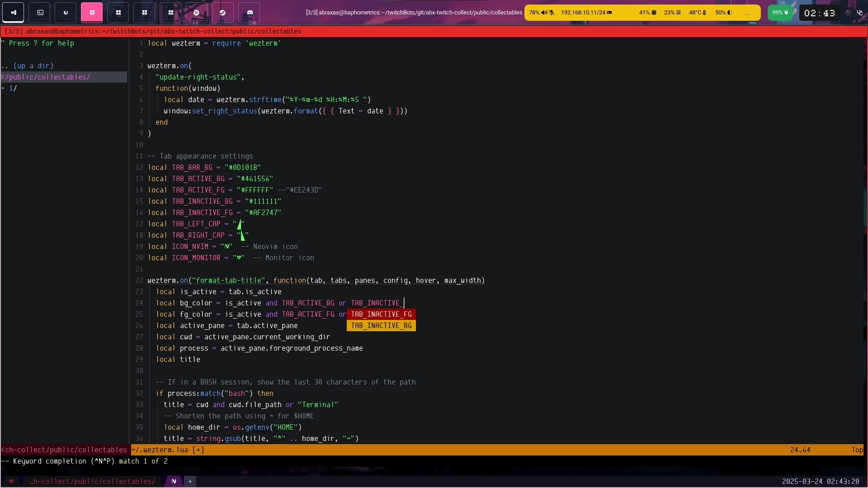The image size is (868, 488).
Task: Click the 02:43 clock widget
Action: [x=820, y=13]
